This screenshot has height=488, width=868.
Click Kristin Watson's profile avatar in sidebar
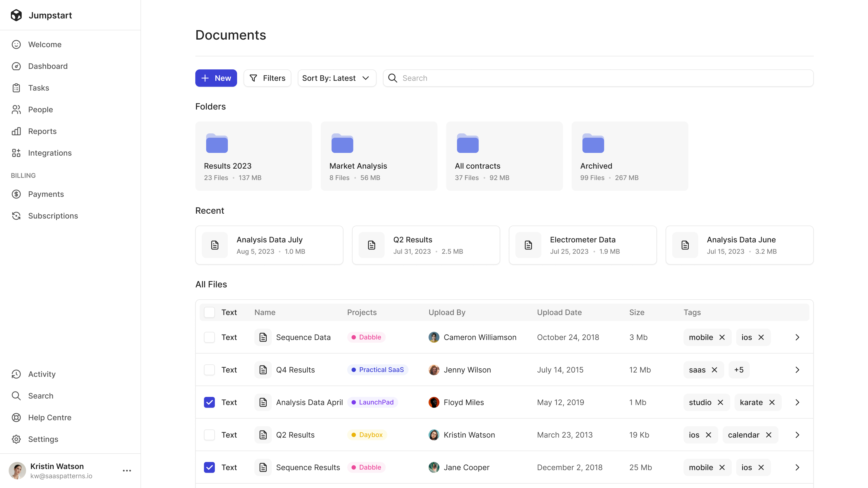18,470
